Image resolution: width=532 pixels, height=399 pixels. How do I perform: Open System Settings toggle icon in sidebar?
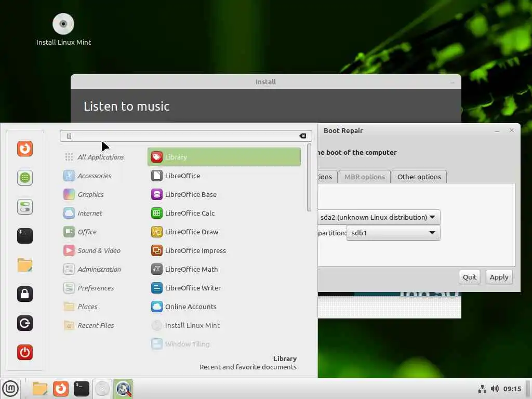[x=25, y=207]
